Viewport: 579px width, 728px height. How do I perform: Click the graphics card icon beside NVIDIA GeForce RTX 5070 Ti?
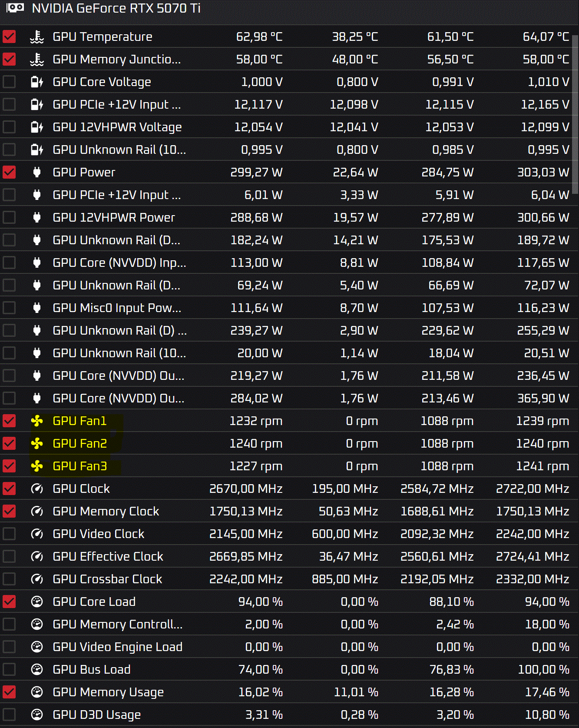[15, 8]
